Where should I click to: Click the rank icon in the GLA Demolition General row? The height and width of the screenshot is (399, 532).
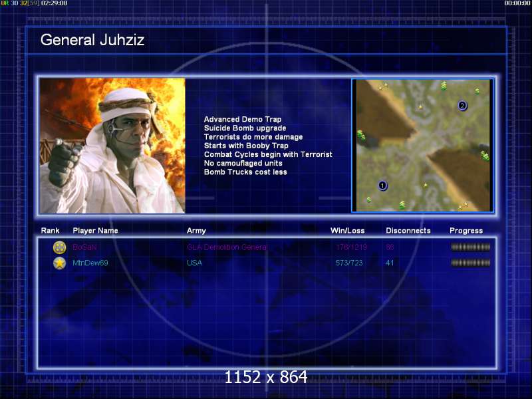click(59, 247)
